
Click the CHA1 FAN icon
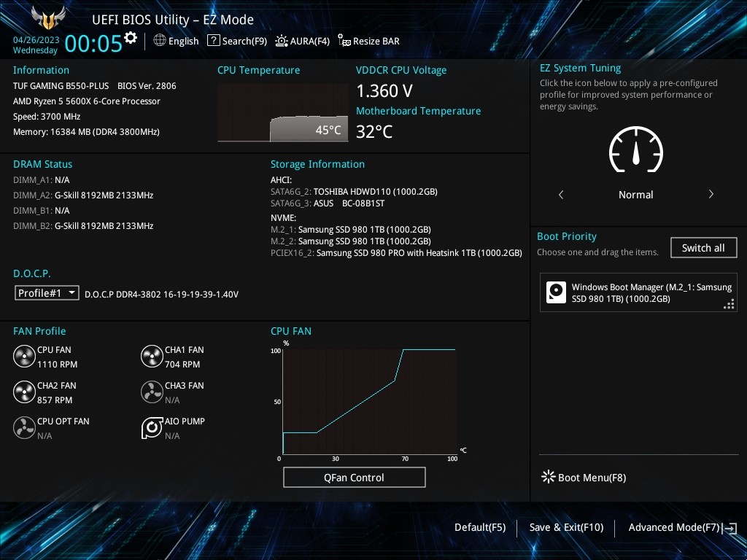pos(152,356)
